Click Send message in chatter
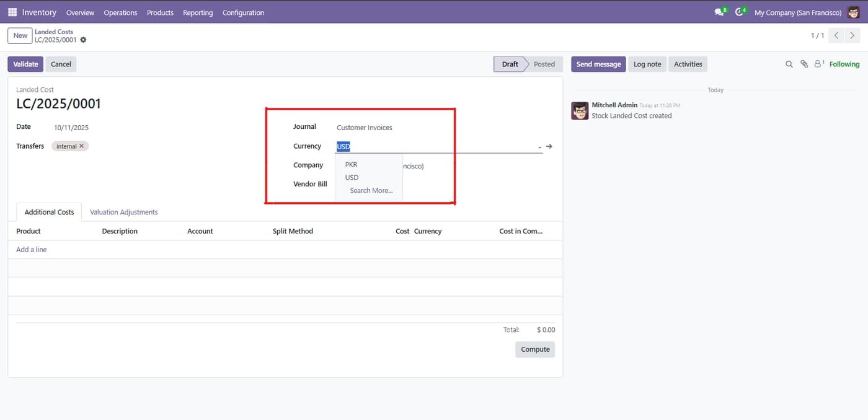The image size is (868, 420). point(598,64)
